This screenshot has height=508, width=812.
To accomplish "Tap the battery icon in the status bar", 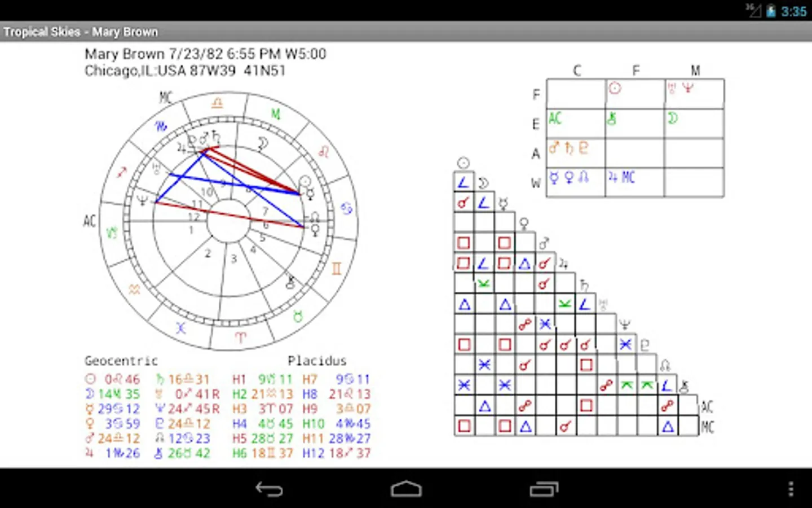I will [x=771, y=11].
